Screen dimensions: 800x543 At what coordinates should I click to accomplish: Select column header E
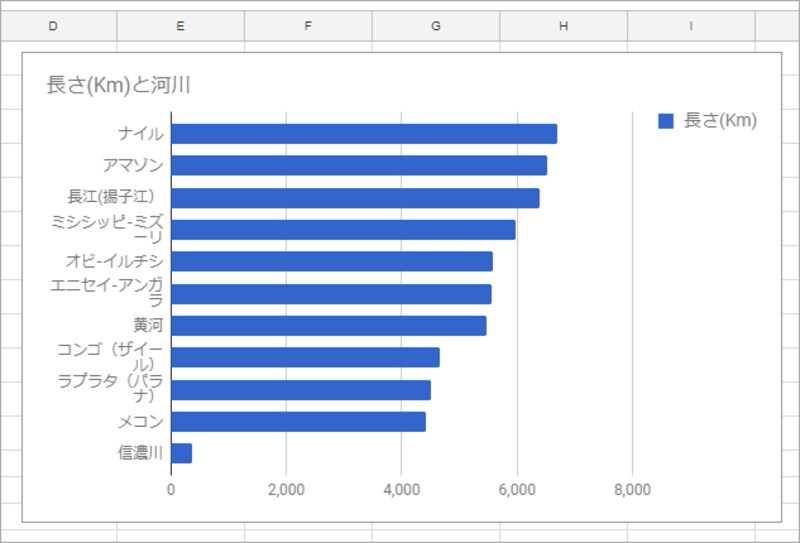(181, 26)
